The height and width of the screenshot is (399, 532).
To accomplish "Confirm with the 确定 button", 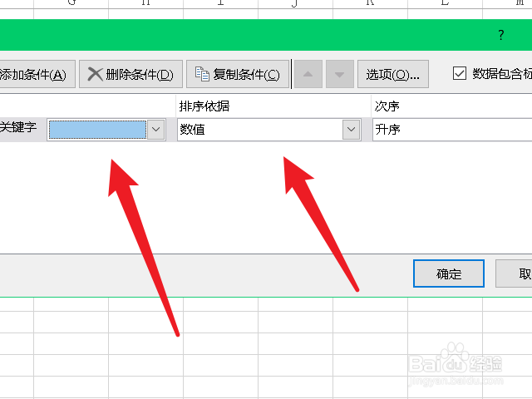I will [x=449, y=273].
